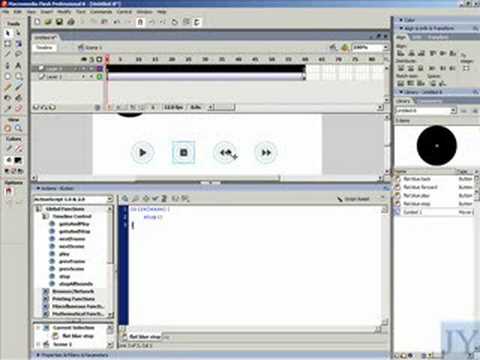Select the Pencil tool
Image resolution: width=480 pixels, height=360 pixels.
tap(8, 87)
